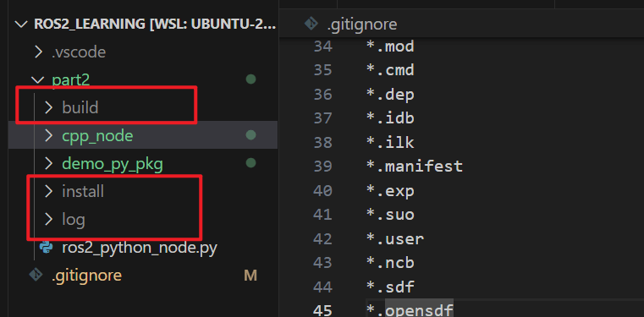Screen dimensions: 644x317
Task: Click the status dot next to cpp_node
Action: 251,135
